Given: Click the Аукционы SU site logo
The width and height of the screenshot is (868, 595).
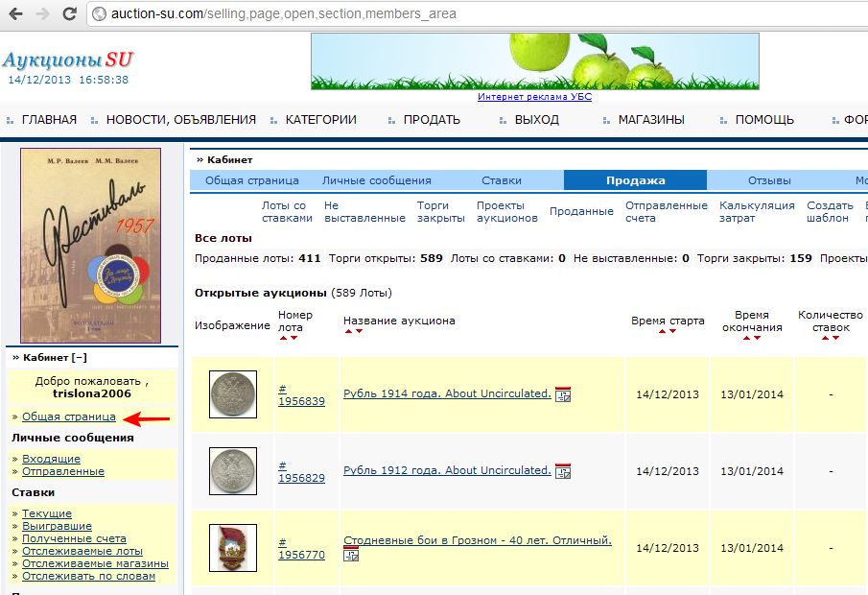Looking at the screenshot, I should point(65,59).
